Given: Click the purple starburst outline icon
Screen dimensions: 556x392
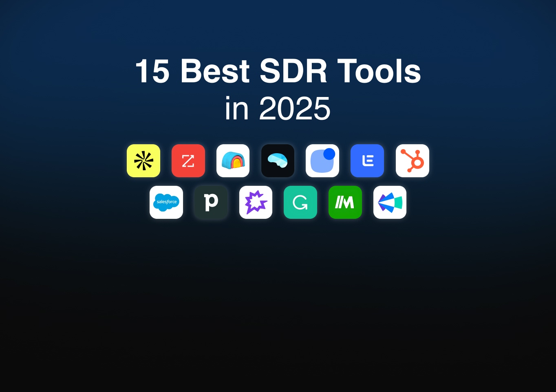Looking at the screenshot, I should coord(256,202).
